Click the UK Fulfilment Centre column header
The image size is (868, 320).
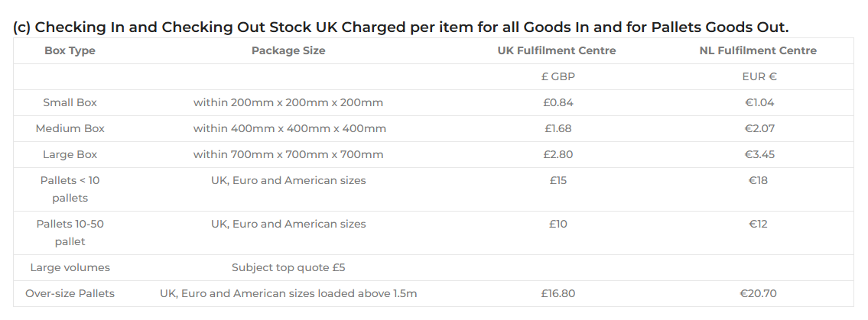[558, 50]
